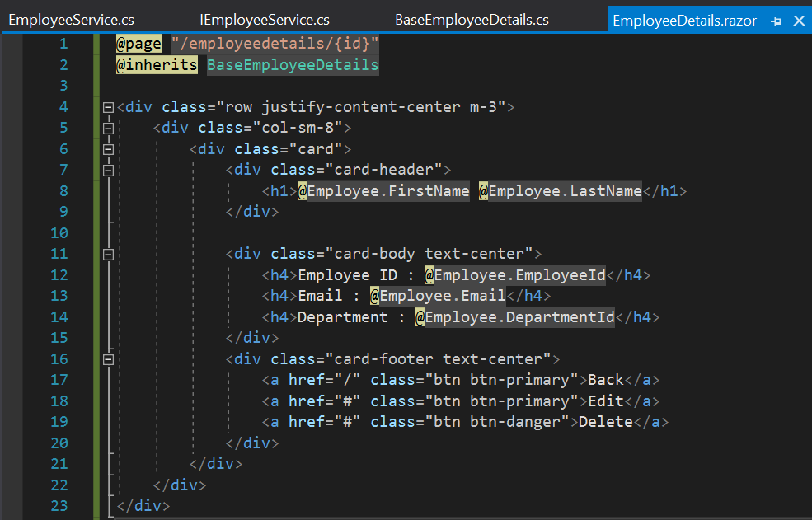Click "card-body text-center" class value
The width and height of the screenshot is (812, 520).
(429, 254)
